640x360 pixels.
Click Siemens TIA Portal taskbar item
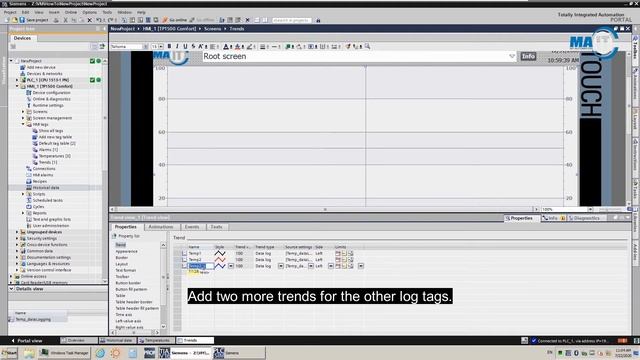click(x=185, y=353)
